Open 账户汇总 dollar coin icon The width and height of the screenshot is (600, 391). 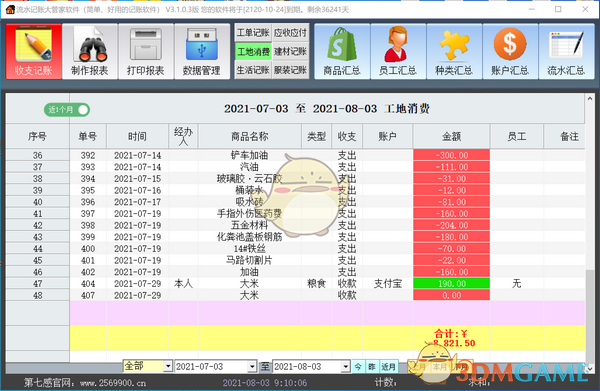click(x=510, y=52)
